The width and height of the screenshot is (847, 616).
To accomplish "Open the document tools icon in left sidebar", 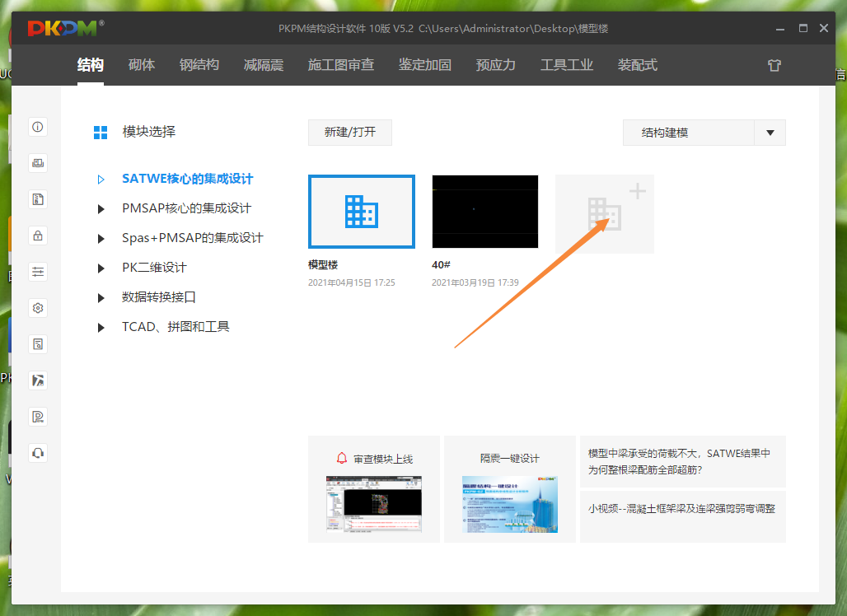I will click(37, 198).
